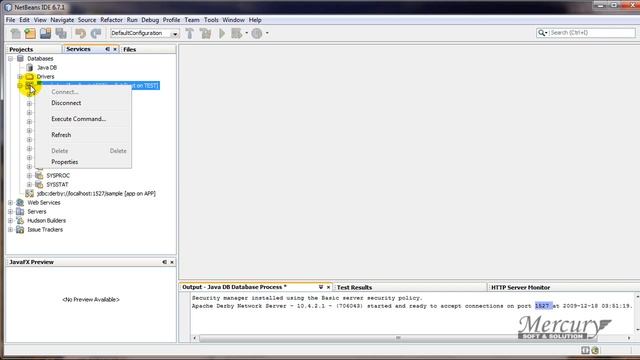Close the Output tab with its x
This screenshot has width=640, height=360.
pos(328,287)
